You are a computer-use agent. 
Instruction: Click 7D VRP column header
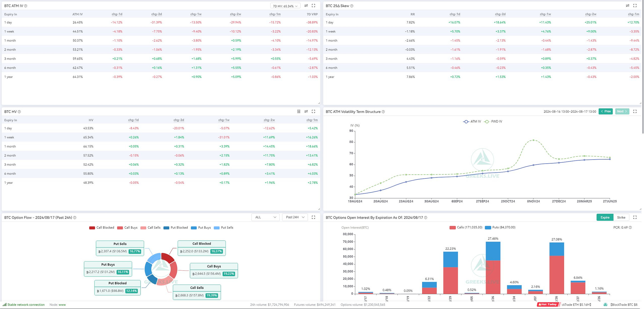click(312, 14)
